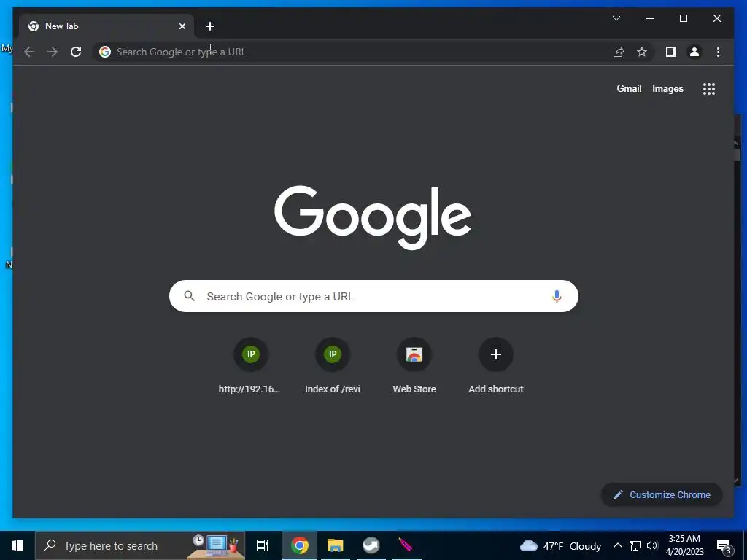Start voice search with the microphone
Image resolution: width=747 pixels, height=560 pixels.
[557, 296]
